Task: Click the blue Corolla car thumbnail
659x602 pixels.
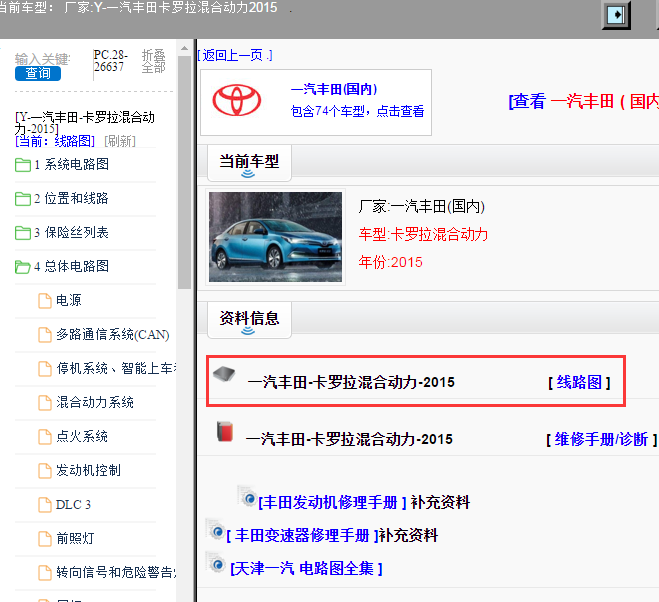Action: click(x=275, y=237)
